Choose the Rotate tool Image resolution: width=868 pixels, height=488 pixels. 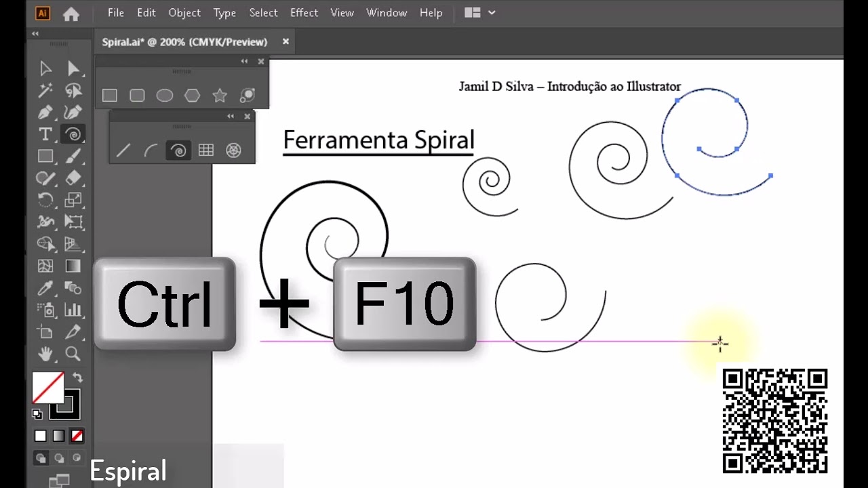(45, 200)
